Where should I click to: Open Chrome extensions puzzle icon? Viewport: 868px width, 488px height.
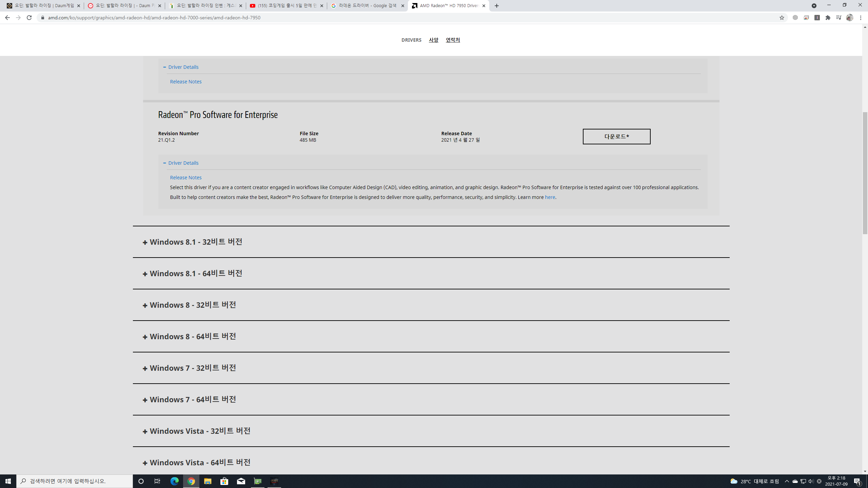click(x=828, y=18)
